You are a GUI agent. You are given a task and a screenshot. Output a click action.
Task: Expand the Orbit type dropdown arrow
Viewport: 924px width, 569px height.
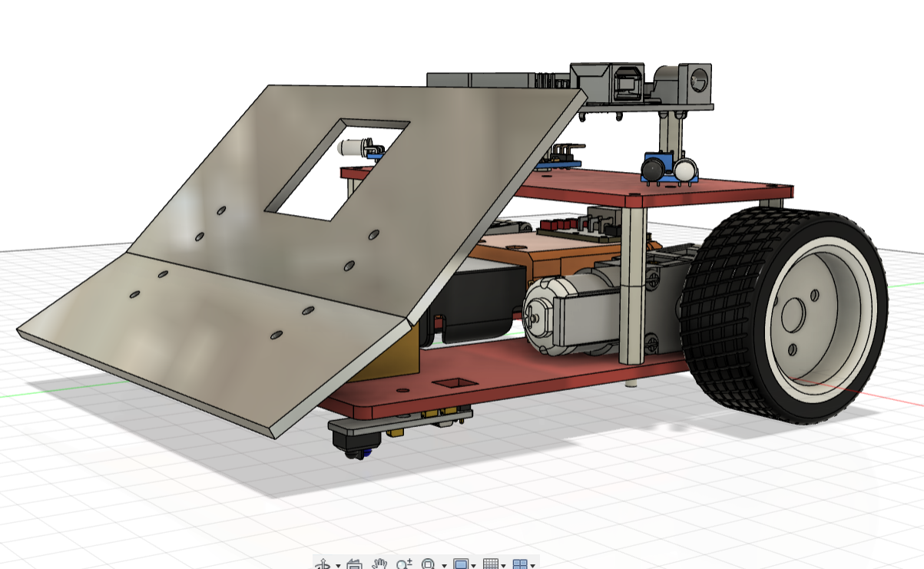click(338, 566)
